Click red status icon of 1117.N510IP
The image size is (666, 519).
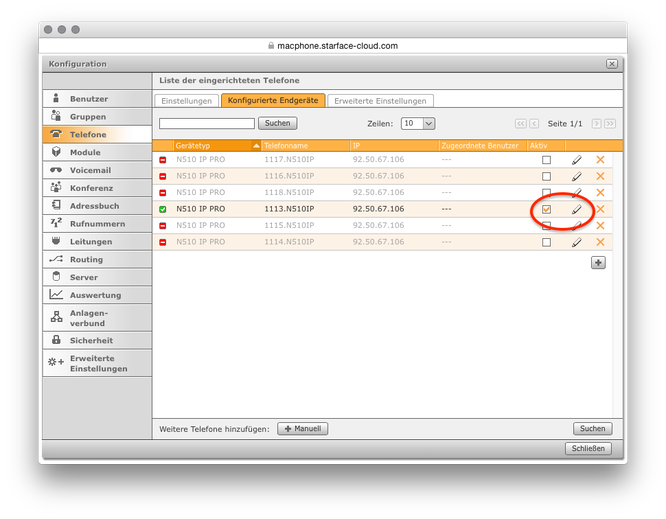click(x=163, y=160)
